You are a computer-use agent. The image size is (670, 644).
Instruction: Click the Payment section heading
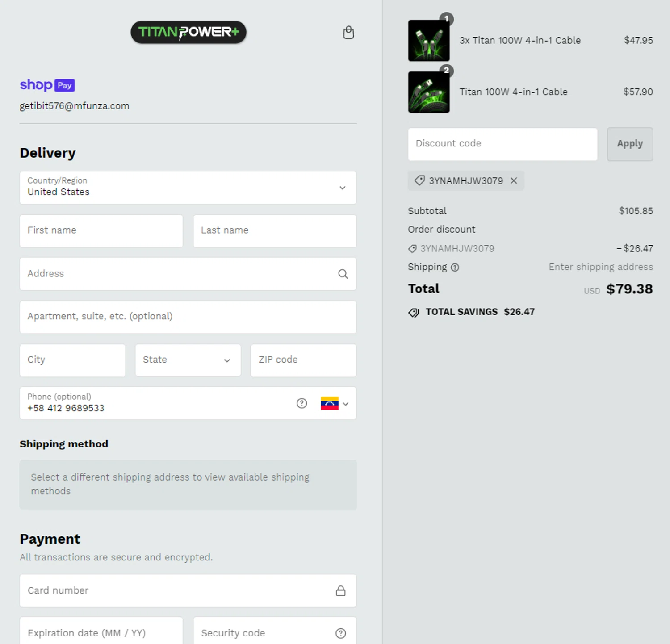50,539
